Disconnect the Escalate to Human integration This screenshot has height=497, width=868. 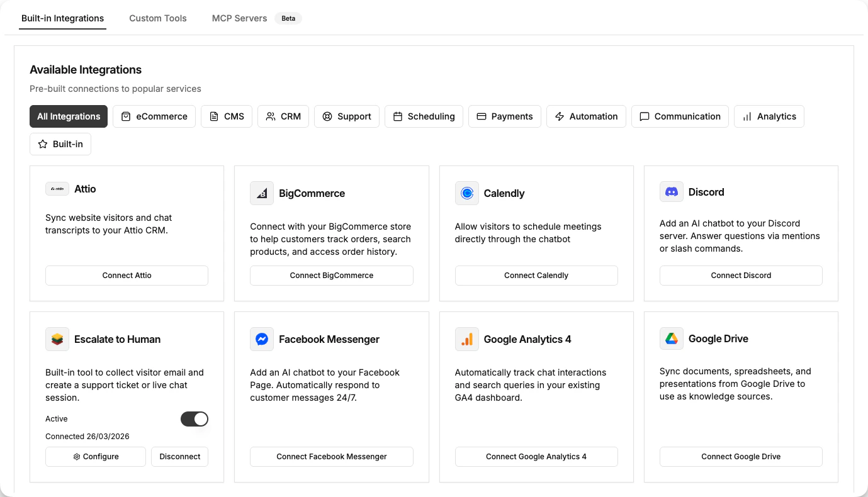(x=179, y=456)
